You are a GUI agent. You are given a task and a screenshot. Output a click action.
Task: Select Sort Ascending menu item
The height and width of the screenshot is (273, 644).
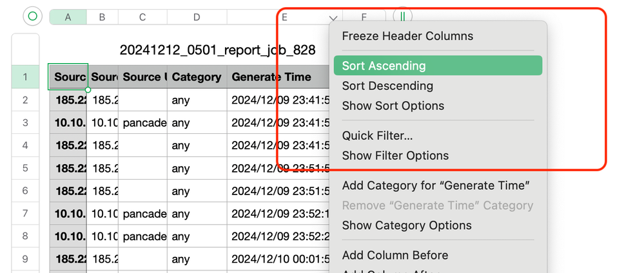pyautogui.click(x=384, y=66)
